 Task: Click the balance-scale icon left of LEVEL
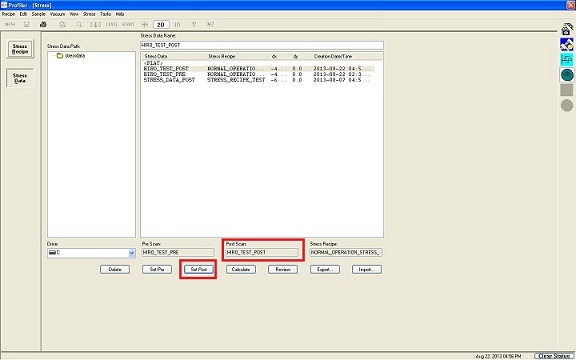point(95,25)
